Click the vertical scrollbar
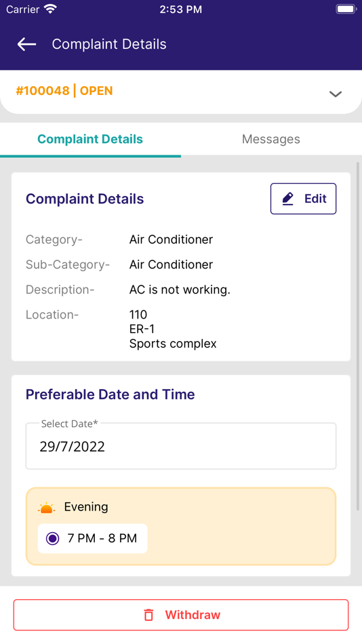 [358, 336]
